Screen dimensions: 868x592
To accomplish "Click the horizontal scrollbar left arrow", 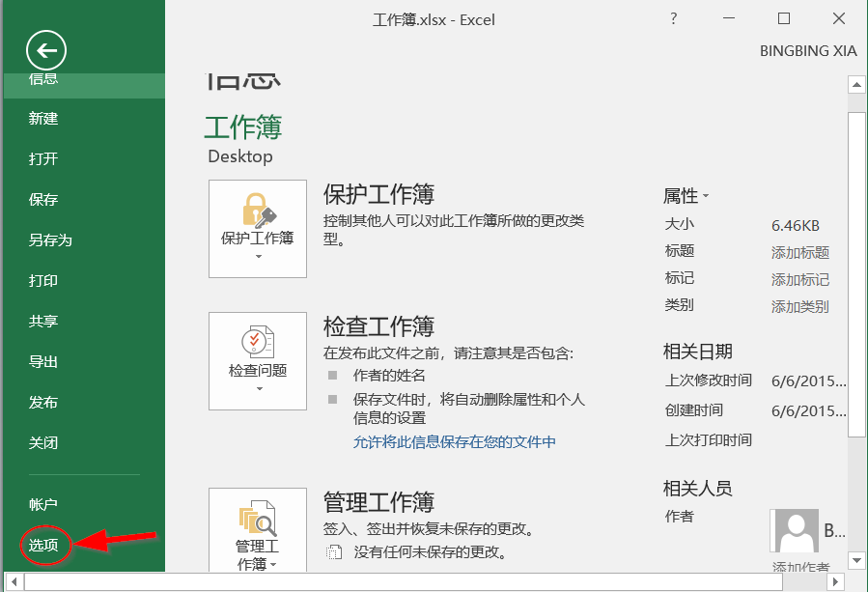I will tap(14, 582).
